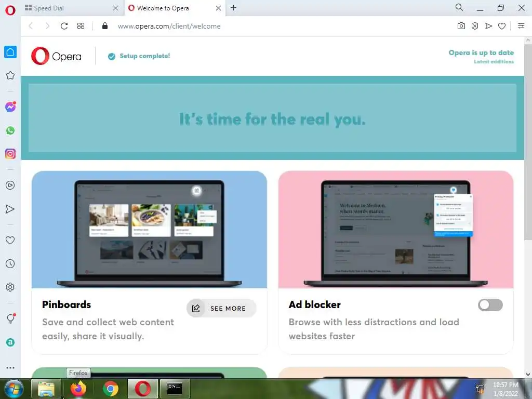This screenshot has height=399, width=532.
Task: Go back to the previous page
Action: click(x=31, y=26)
